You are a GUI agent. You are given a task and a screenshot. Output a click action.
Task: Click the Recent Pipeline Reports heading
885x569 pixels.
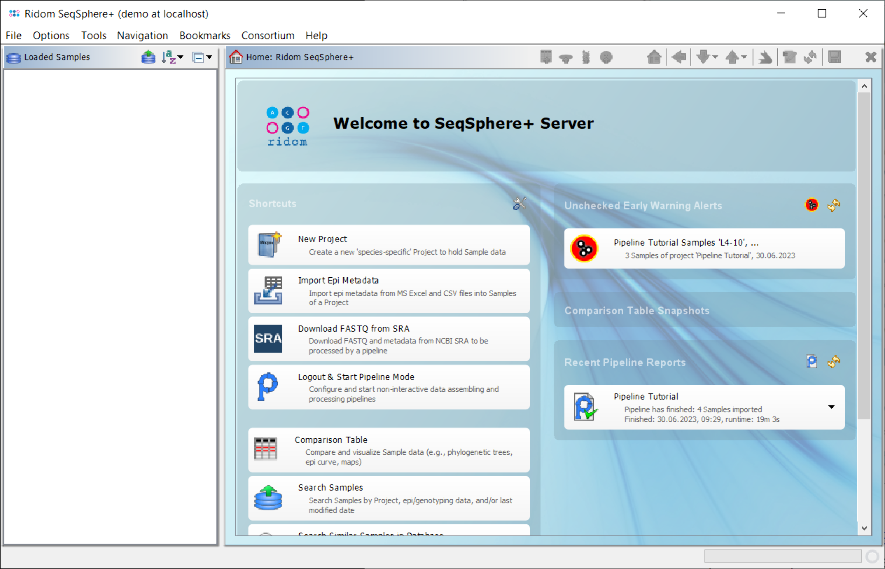tap(625, 362)
